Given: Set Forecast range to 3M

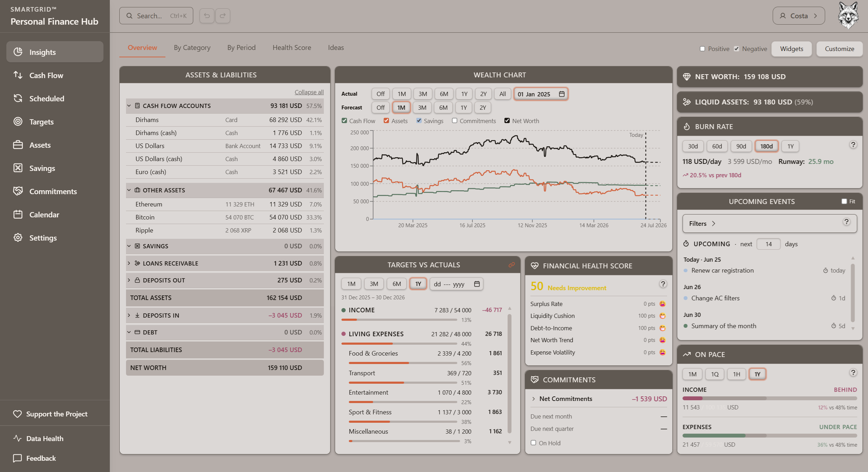Looking at the screenshot, I should pyautogui.click(x=422, y=108).
